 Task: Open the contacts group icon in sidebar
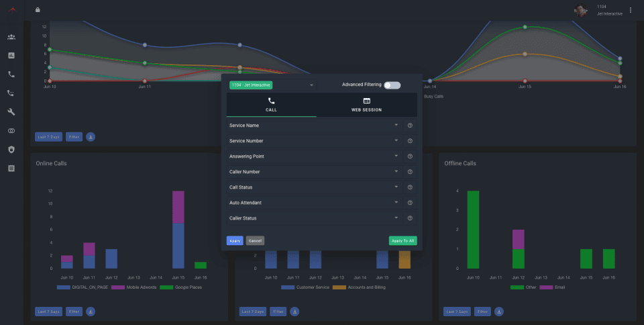11,37
